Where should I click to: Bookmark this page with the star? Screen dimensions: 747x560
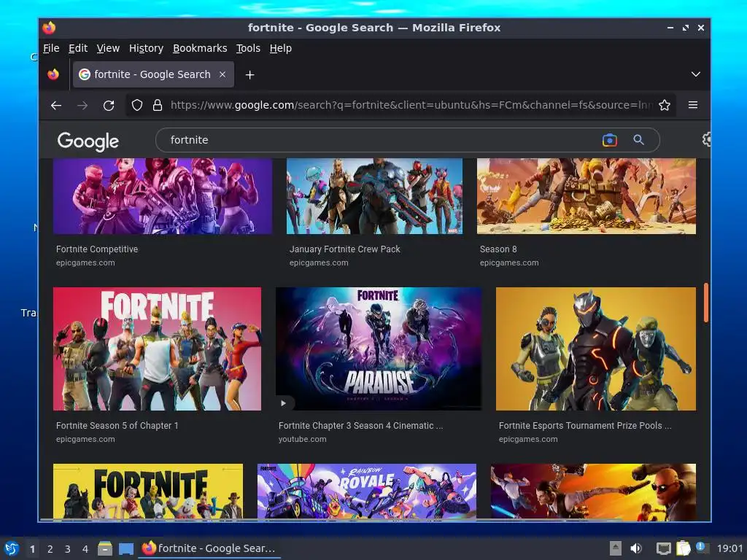(665, 105)
